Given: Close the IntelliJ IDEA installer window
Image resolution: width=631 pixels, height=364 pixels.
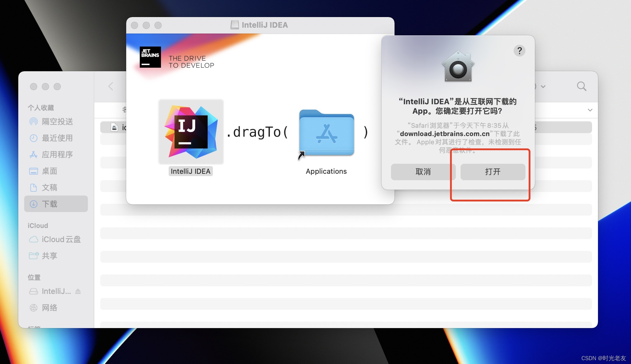Looking at the screenshot, I should 134,25.
